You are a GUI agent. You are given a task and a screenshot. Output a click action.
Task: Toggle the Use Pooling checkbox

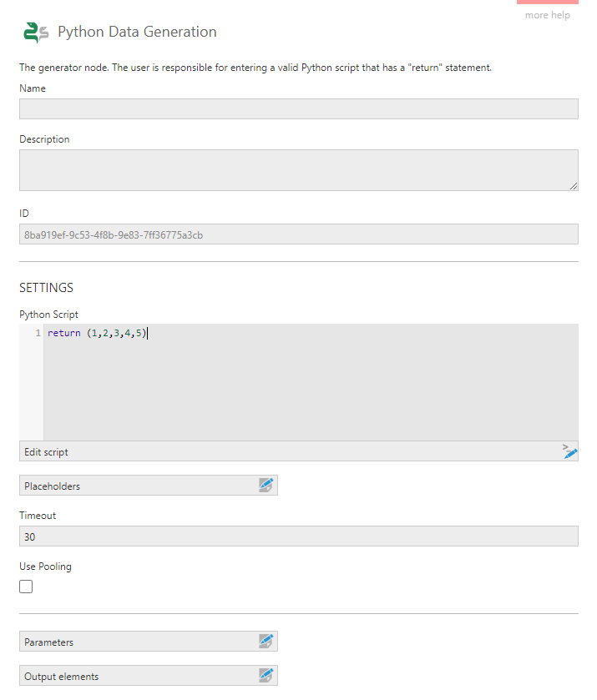[x=25, y=587]
